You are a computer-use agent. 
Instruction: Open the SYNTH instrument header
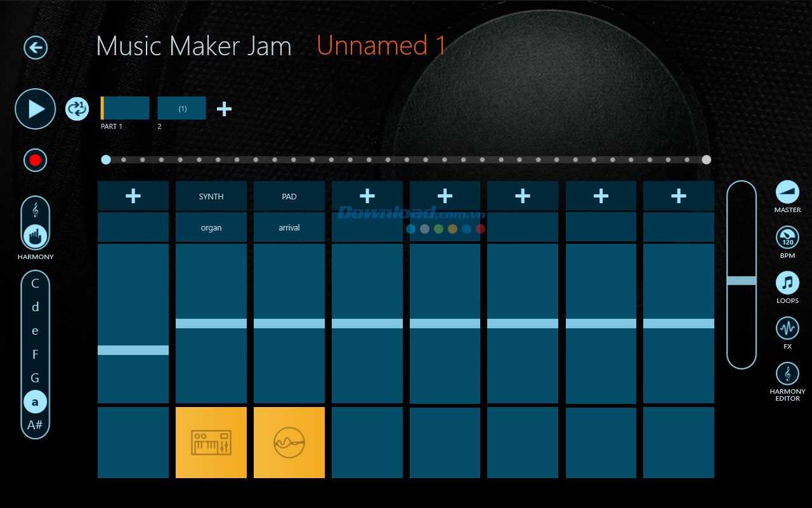point(211,196)
